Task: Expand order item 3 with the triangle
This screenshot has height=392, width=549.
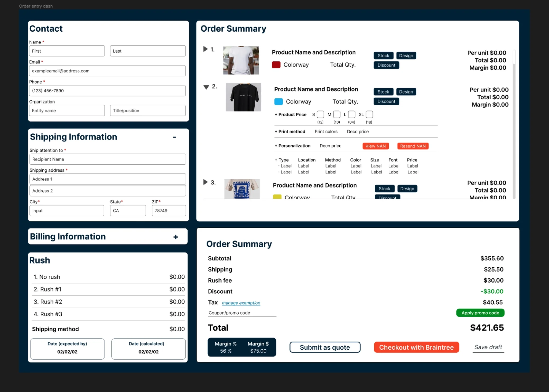Action: click(205, 182)
